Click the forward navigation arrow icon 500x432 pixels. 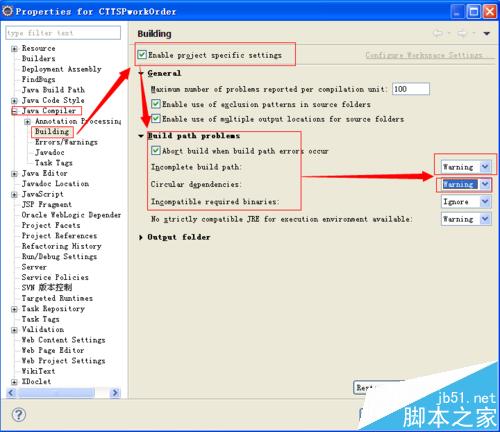click(462, 33)
